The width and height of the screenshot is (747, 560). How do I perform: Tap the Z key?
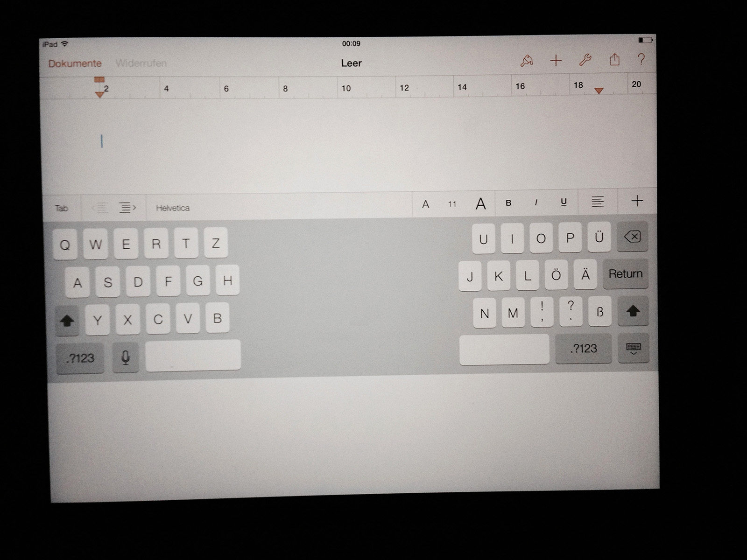point(216,243)
